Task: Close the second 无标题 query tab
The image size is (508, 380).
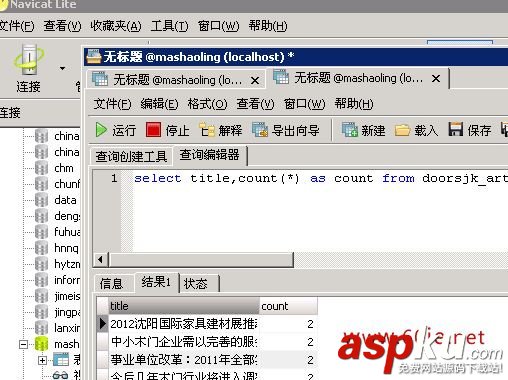Action: pos(436,79)
